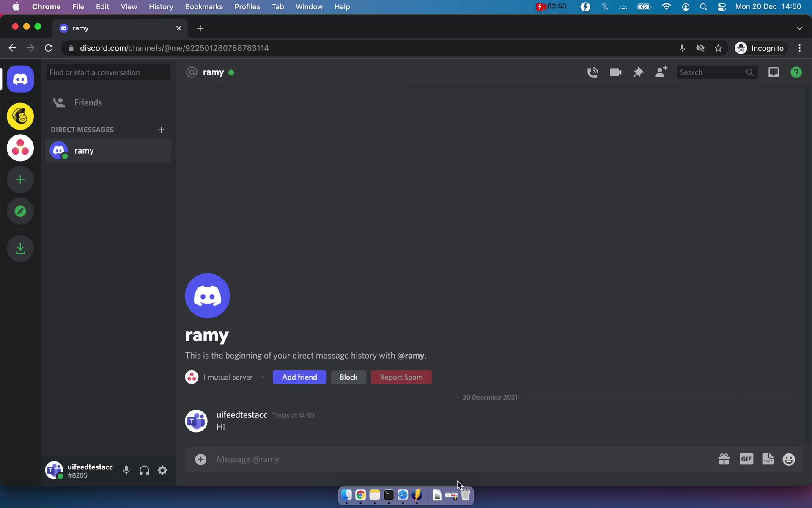Open the Friends list
Image resolution: width=812 pixels, height=508 pixels.
tap(108, 102)
